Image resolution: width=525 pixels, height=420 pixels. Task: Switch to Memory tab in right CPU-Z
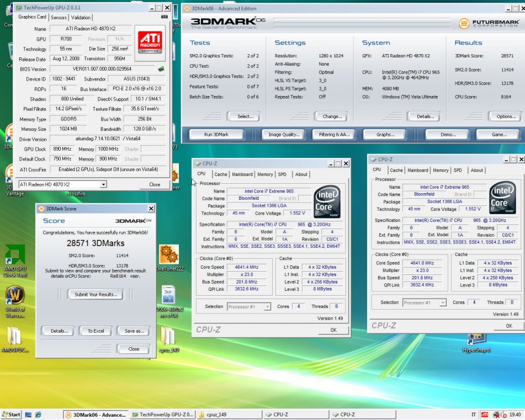click(441, 171)
